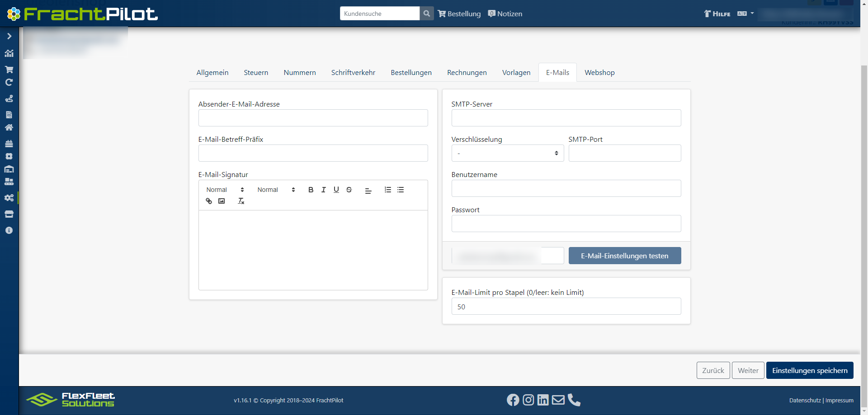This screenshot has width=868, height=415.
Task: Select the E-Mails tab
Action: click(x=557, y=72)
